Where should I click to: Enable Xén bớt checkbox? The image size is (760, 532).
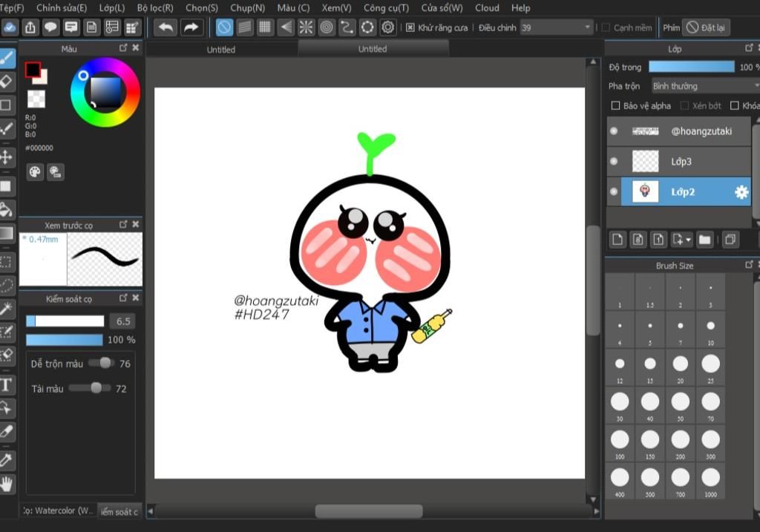point(684,105)
